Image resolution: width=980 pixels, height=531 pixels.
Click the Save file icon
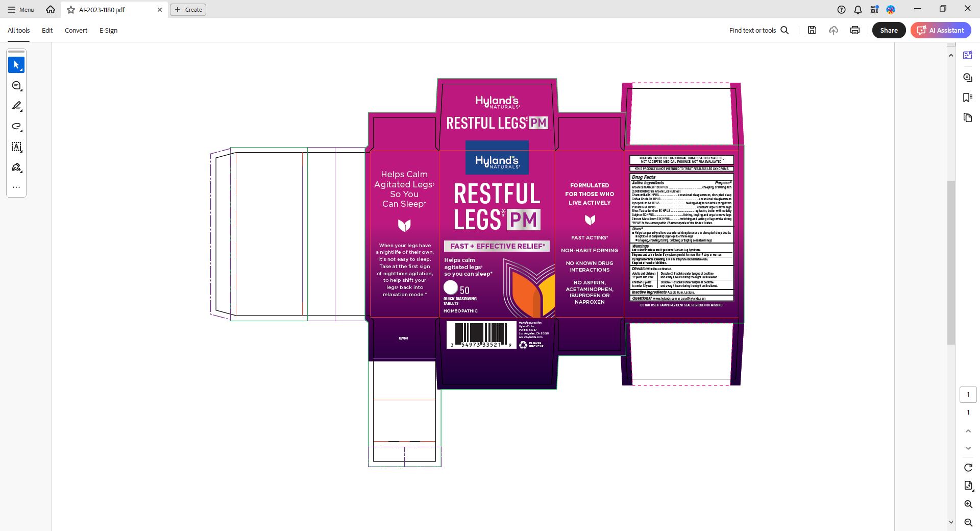(x=812, y=30)
